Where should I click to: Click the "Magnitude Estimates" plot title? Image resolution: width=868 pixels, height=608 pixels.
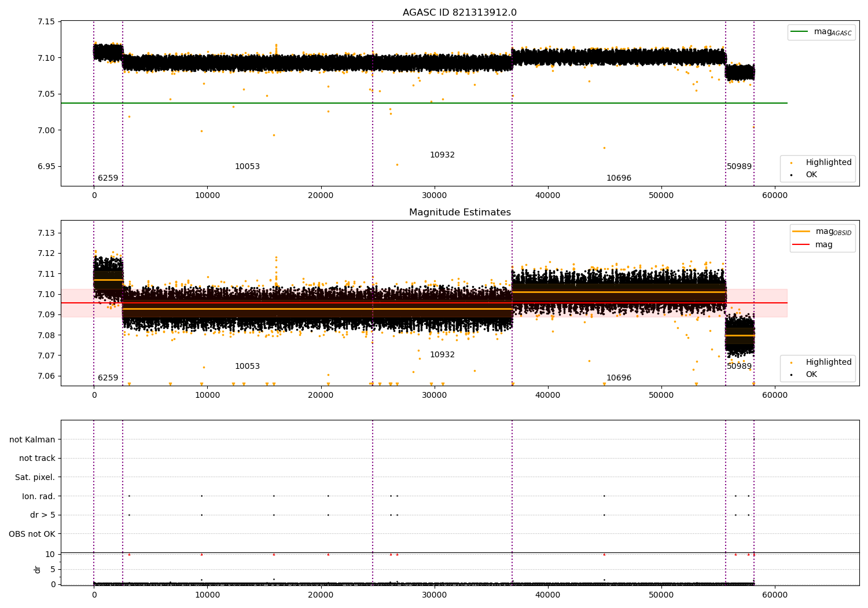pyautogui.click(x=459, y=213)
